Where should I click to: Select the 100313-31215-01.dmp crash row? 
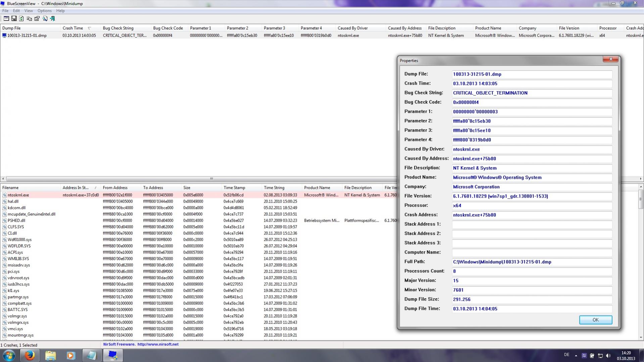click(x=322, y=35)
